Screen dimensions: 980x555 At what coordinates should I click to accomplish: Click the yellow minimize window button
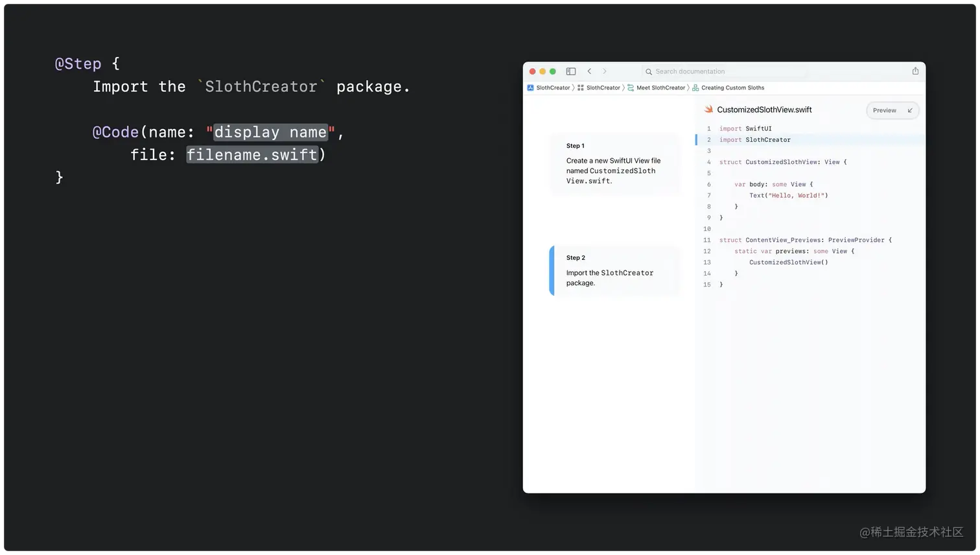click(542, 71)
